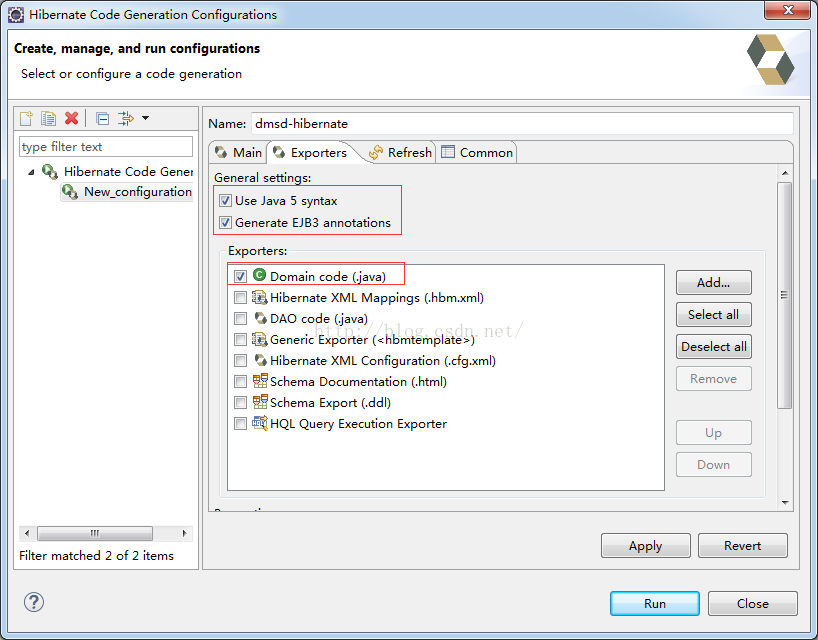Click the Generic Exporter icon
The image size is (818, 640).
(259, 339)
